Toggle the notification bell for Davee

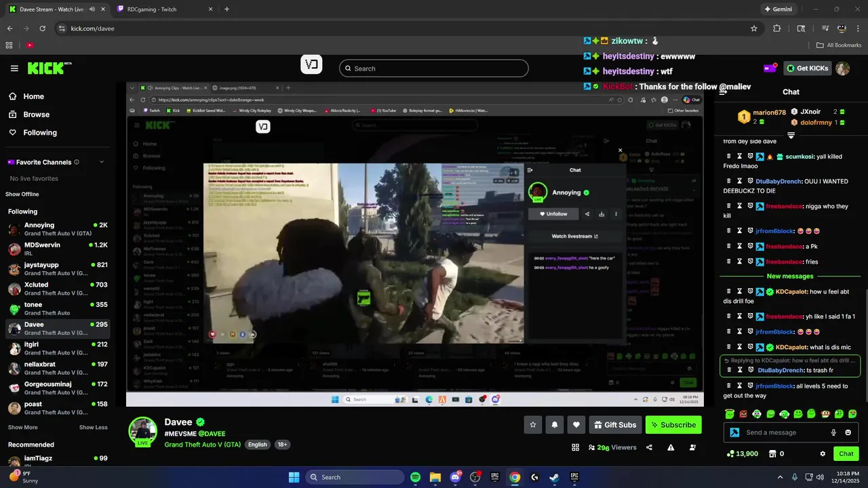pos(555,425)
